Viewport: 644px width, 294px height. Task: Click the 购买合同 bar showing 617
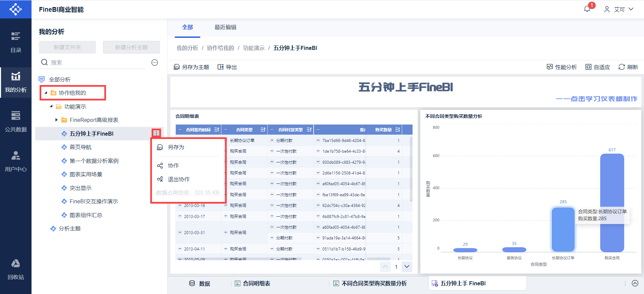click(x=612, y=203)
